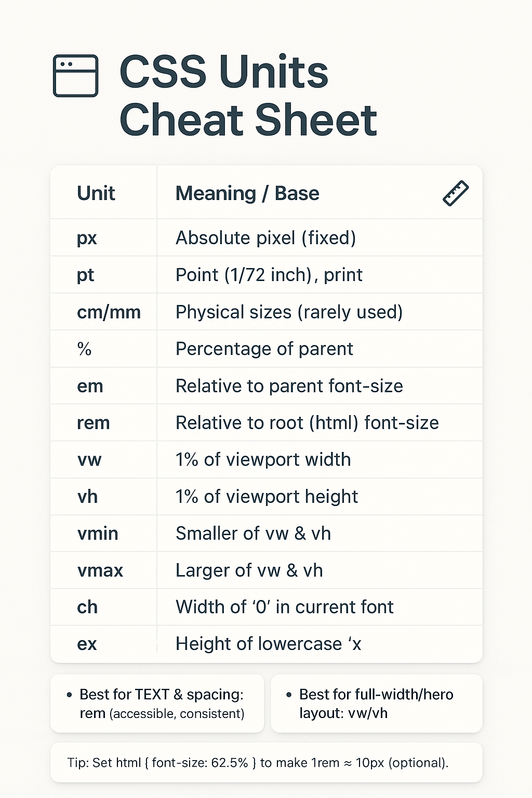Screen dimensions: 532x798
Task: Click the ruler icon in table header
Action: coord(456,193)
